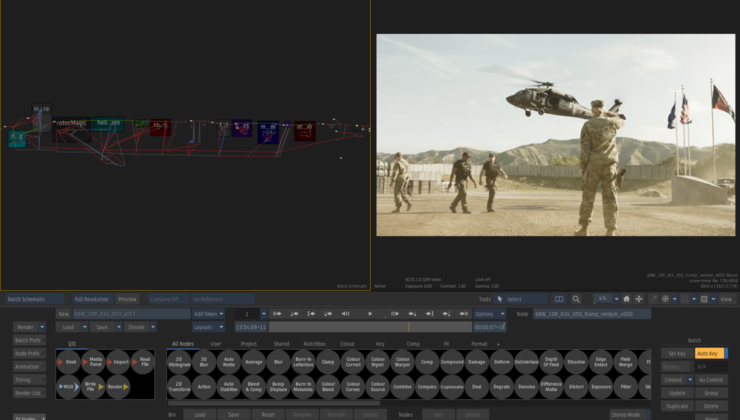Open the Add Token dropdown
Viewport: 740px width, 420px height.
tap(209, 313)
